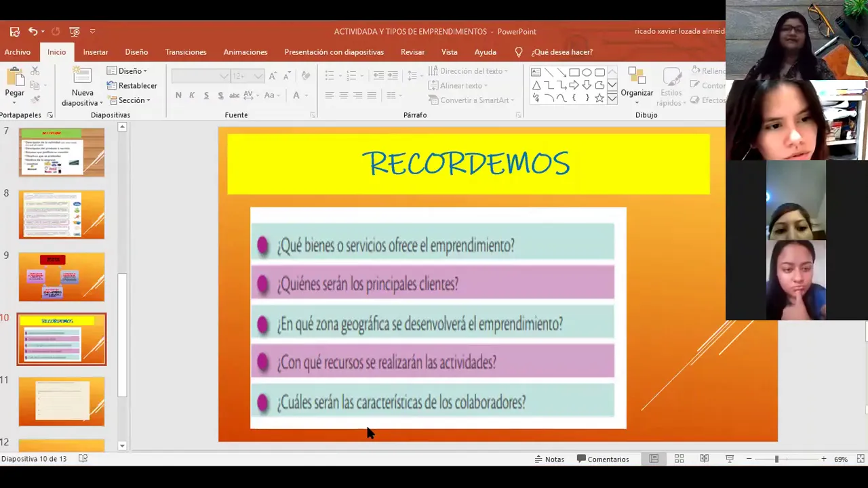
Task: Toggle text shadow formatting
Action: (x=220, y=96)
